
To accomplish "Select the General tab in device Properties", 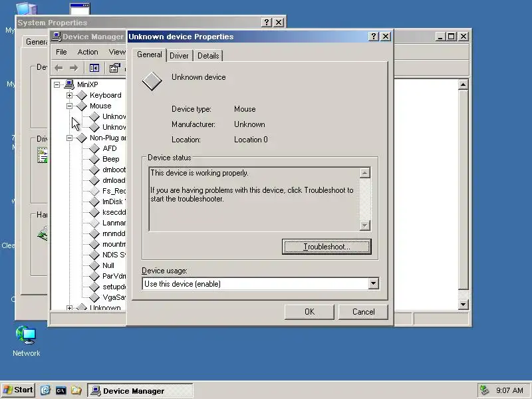I will [x=149, y=55].
